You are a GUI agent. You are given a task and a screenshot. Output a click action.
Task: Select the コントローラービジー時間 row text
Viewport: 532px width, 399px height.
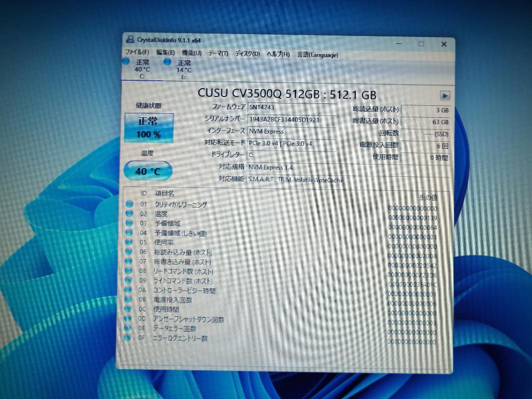185,291
